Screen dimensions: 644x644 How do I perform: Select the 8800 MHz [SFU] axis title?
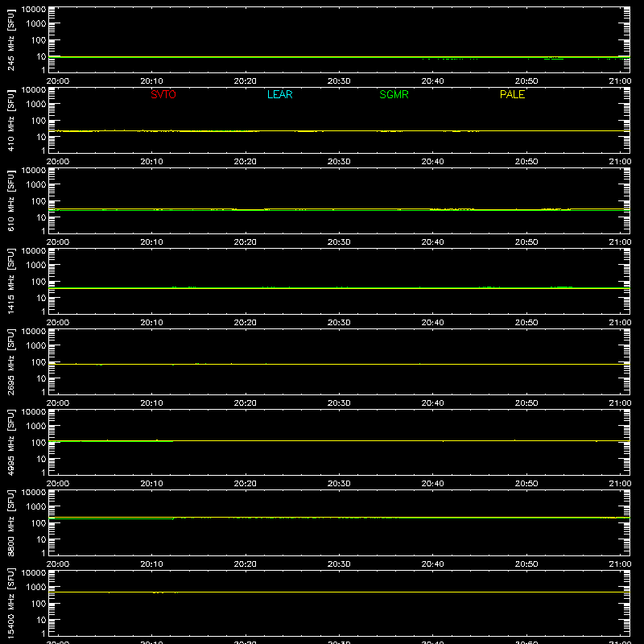click(10, 522)
